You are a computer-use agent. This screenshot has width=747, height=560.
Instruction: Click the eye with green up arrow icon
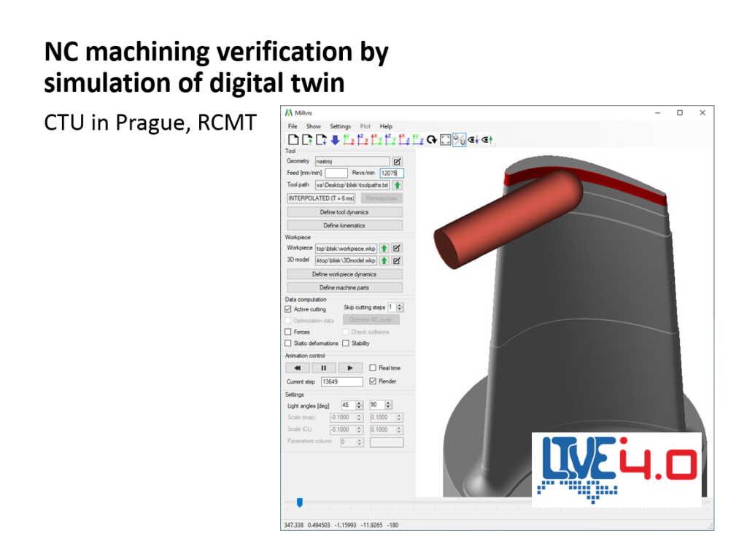(x=488, y=139)
